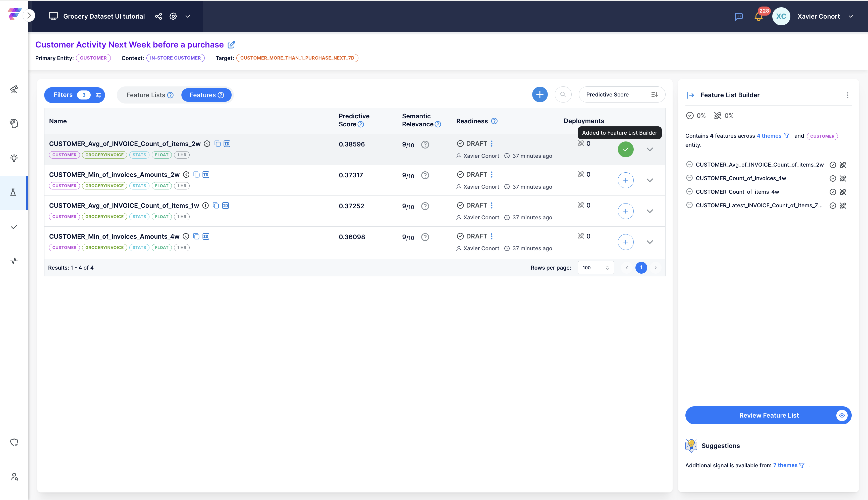Open the Predictive Score sort dropdown
The height and width of the screenshot is (500, 868).
[622, 94]
